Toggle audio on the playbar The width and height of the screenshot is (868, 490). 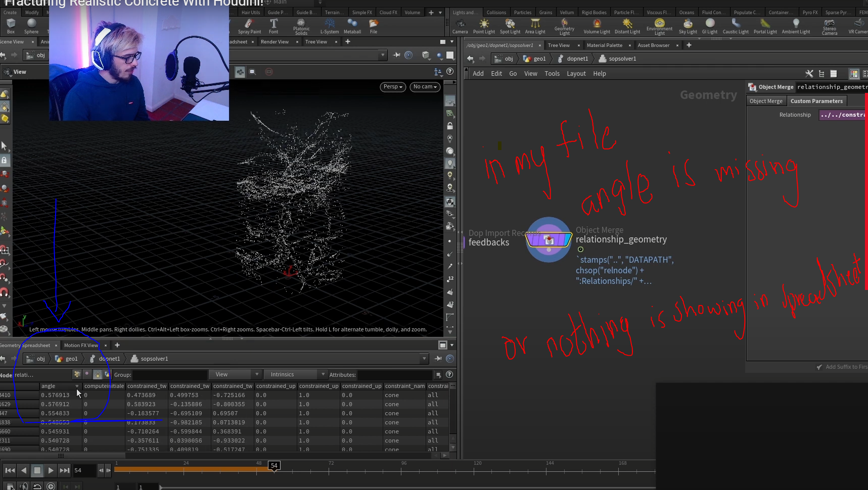[24, 486]
